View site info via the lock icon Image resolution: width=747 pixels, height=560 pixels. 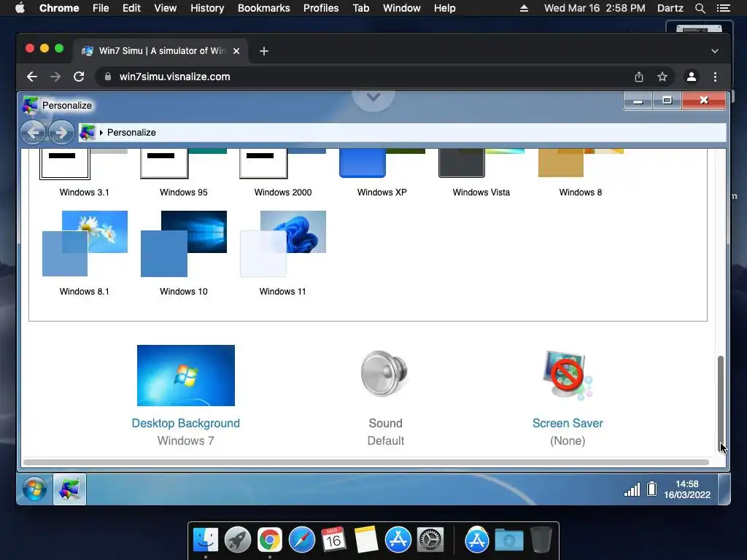[108, 77]
